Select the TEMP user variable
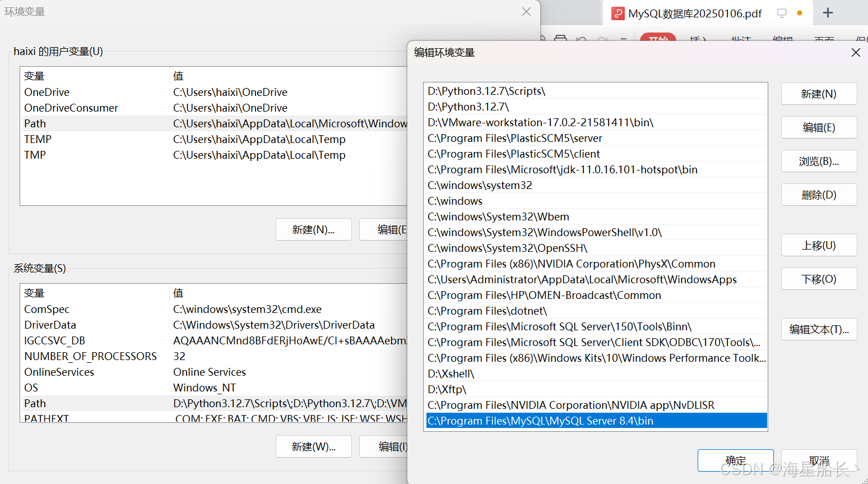Screen dimensions: 868x484 [x=214, y=139]
